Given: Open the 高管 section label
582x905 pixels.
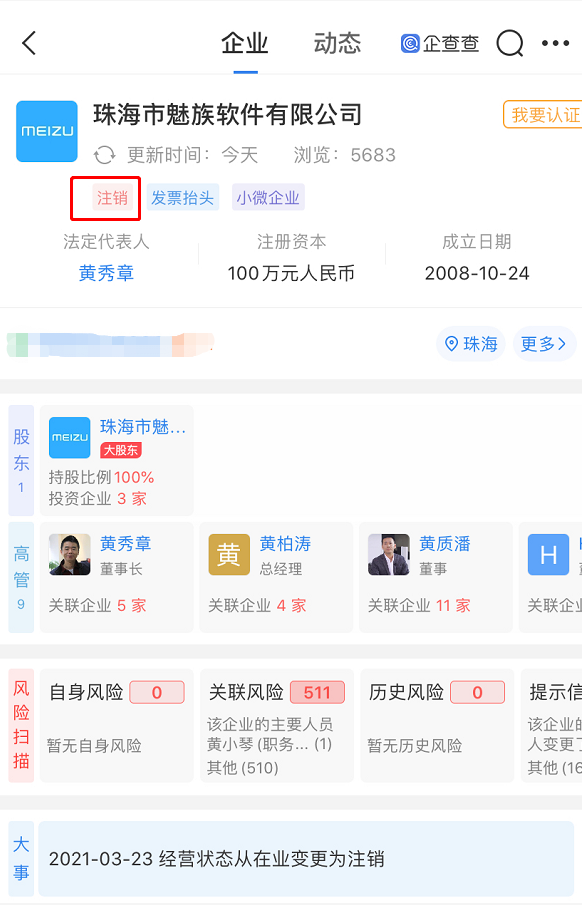Looking at the screenshot, I should coord(21,577).
